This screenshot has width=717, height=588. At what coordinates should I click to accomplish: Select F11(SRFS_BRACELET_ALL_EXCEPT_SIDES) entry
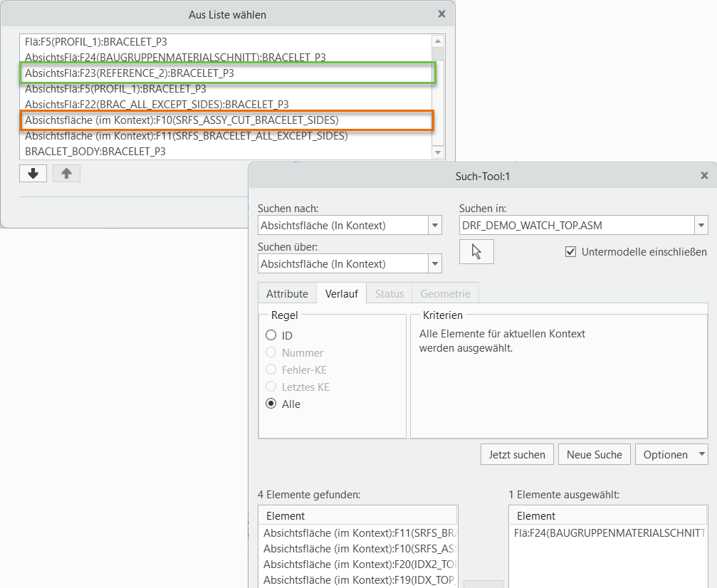click(x=226, y=136)
